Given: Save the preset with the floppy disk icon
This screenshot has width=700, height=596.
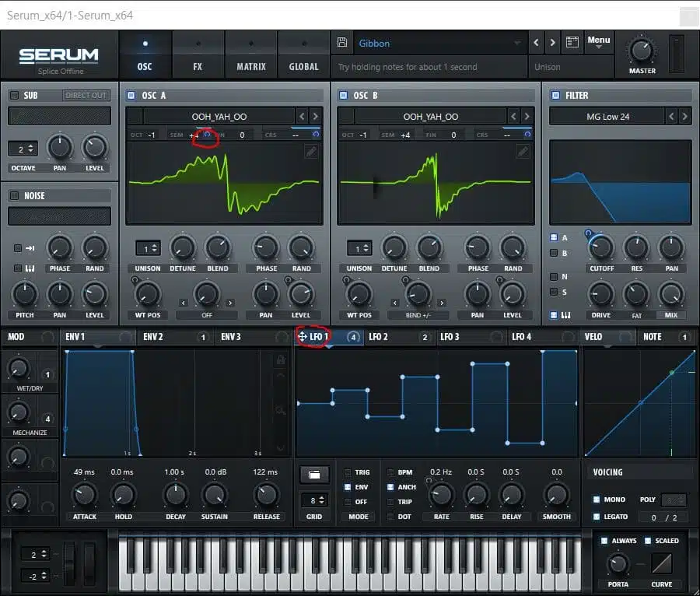Looking at the screenshot, I should [342, 43].
